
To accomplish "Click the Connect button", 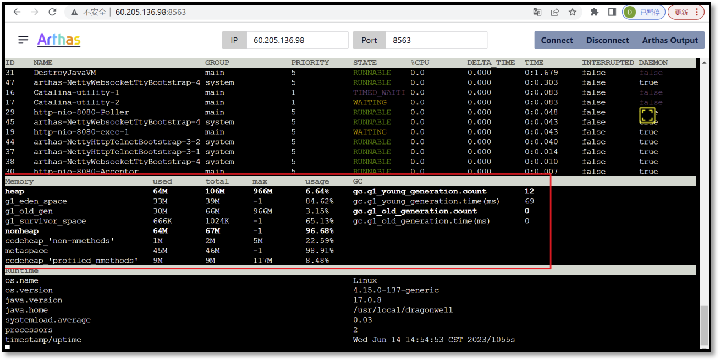I will [557, 40].
